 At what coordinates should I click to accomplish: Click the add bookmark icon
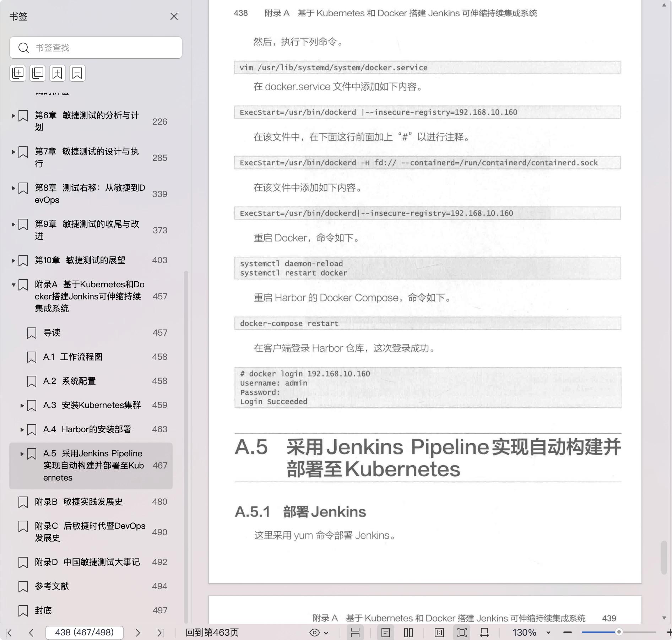58,73
